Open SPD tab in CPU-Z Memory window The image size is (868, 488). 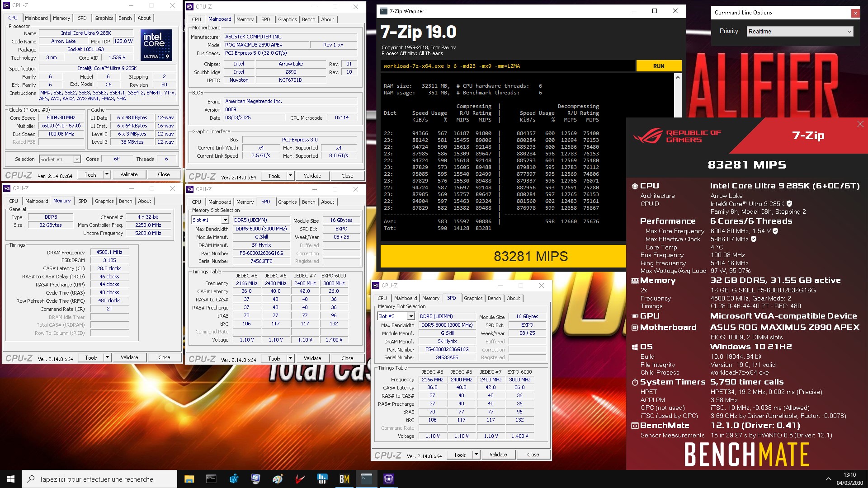tap(83, 201)
